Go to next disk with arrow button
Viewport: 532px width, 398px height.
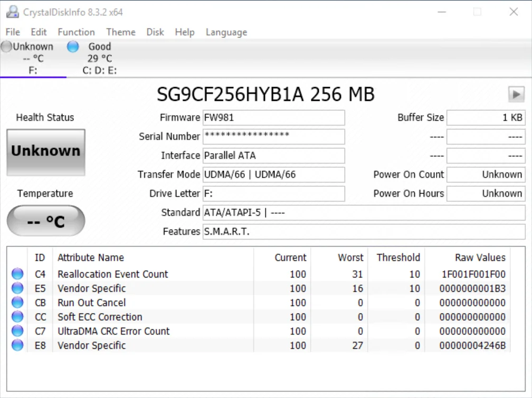[x=516, y=94]
